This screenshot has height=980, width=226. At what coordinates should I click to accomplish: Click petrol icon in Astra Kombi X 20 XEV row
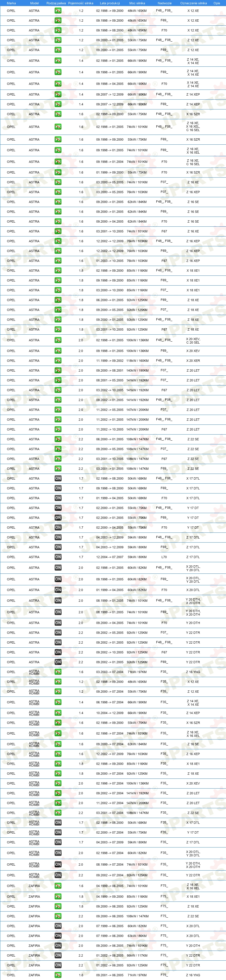pyautogui.click(x=58, y=783)
